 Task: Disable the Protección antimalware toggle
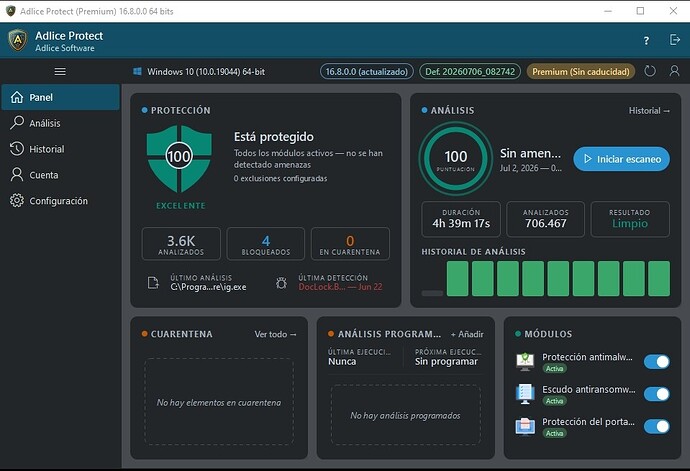(x=657, y=362)
